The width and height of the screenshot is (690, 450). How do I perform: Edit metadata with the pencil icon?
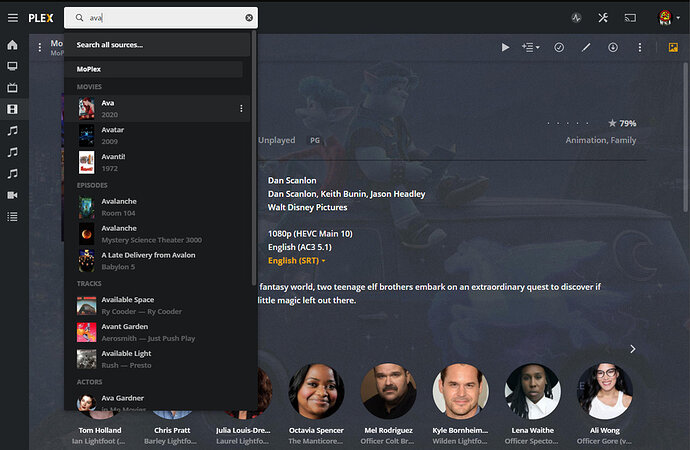click(586, 47)
